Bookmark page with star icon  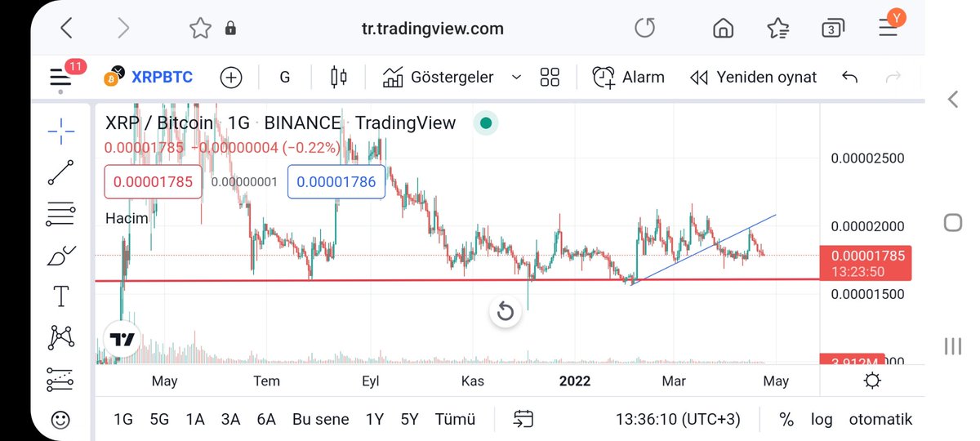pyautogui.click(x=200, y=29)
